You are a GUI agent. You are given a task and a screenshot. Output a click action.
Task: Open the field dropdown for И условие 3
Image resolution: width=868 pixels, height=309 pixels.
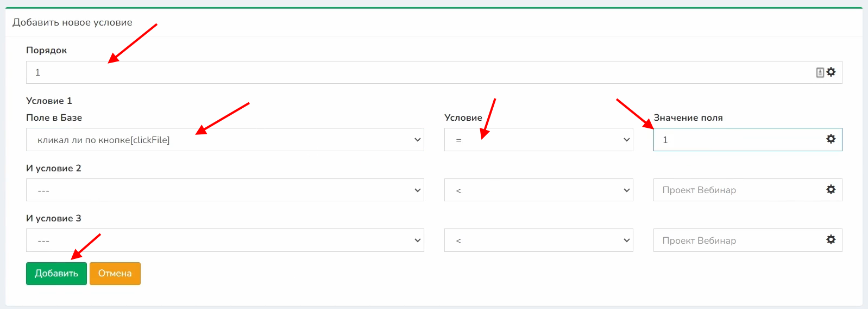(x=225, y=240)
